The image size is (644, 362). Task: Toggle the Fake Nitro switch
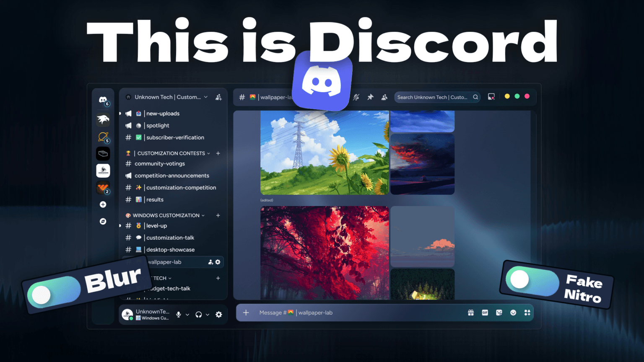point(532,281)
